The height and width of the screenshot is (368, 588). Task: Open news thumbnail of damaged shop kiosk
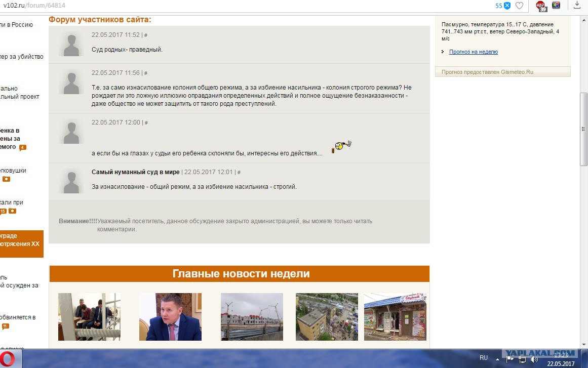pos(395,317)
